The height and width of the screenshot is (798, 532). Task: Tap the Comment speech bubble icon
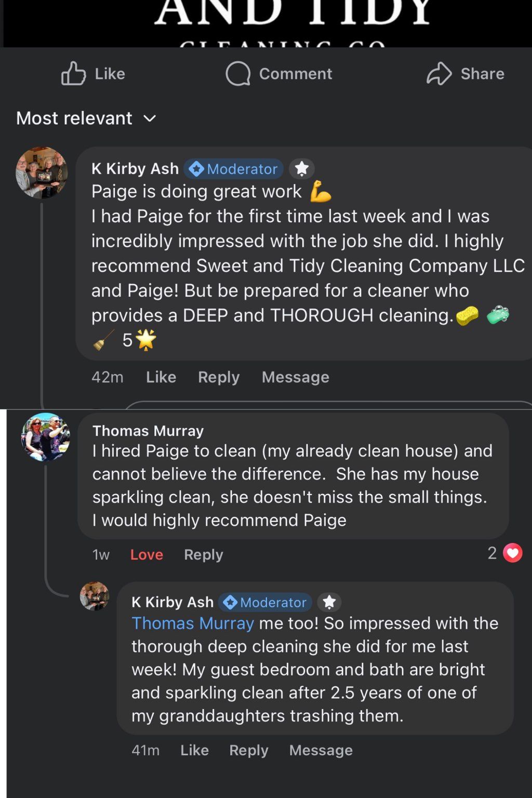point(238,73)
